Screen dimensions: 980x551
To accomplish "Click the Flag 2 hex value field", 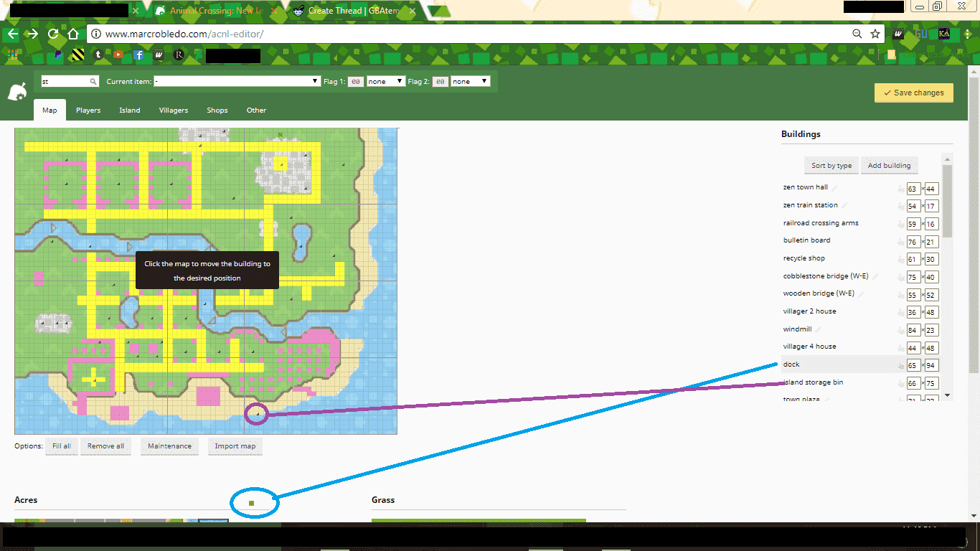I will pos(440,82).
